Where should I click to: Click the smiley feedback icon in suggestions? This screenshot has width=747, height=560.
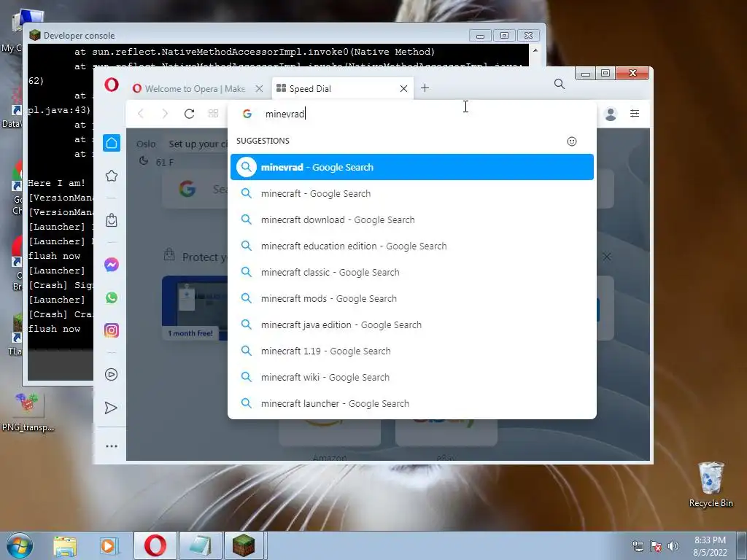572,141
